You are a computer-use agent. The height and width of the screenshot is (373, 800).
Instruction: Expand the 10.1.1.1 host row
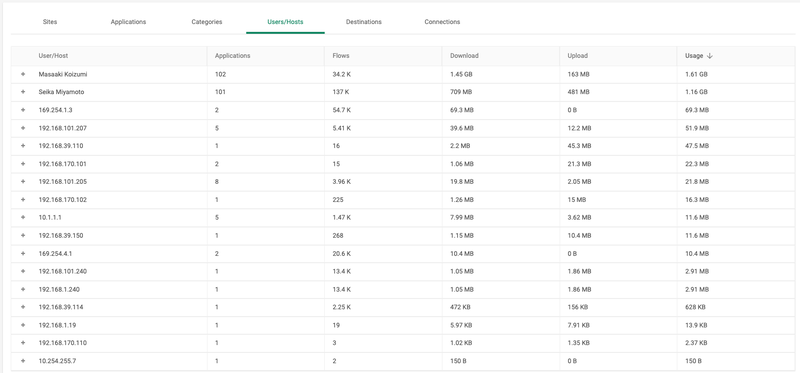tap(23, 217)
